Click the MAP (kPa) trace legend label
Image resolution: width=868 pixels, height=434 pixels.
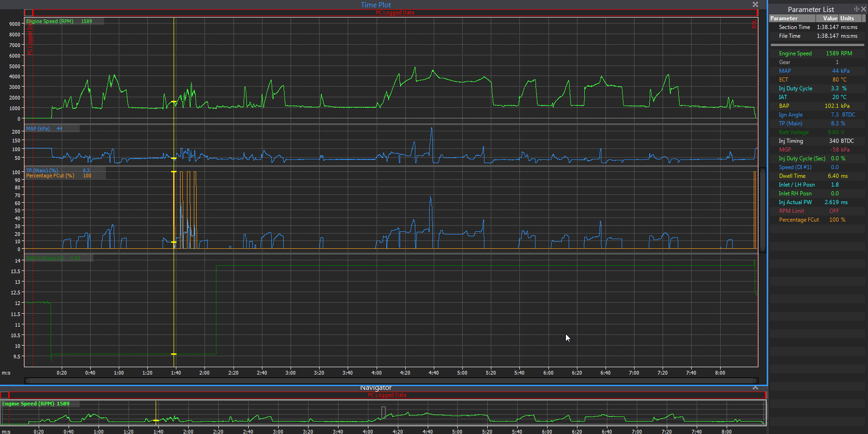click(38, 129)
